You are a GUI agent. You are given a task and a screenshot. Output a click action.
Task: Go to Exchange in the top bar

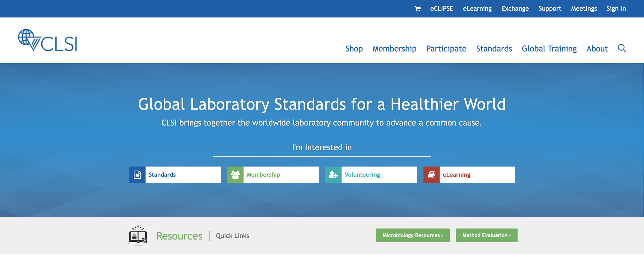click(515, 9)
